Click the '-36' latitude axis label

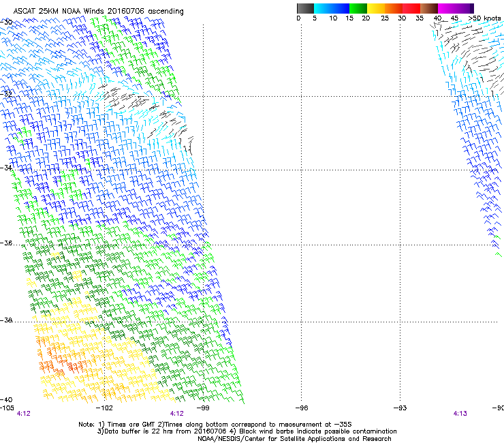pos(6,243)
